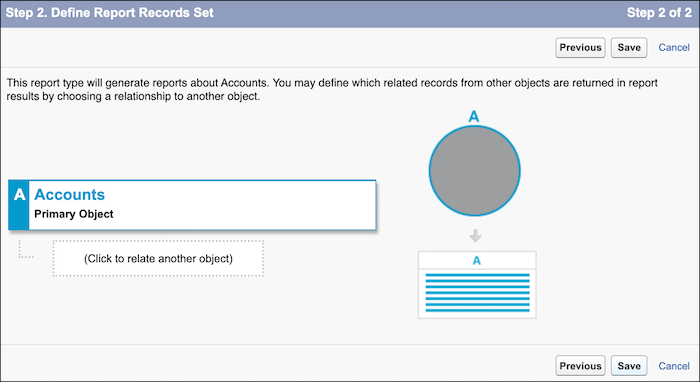Viewport: 700px width, 382px height.
Task: Select the Accounts primary object title
Action: point(70,195)
